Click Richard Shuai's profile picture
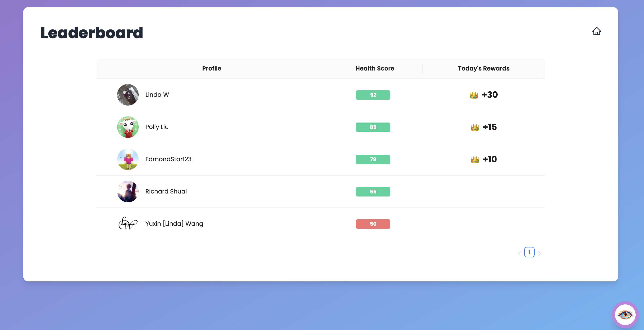 click(x=128, y=192)
